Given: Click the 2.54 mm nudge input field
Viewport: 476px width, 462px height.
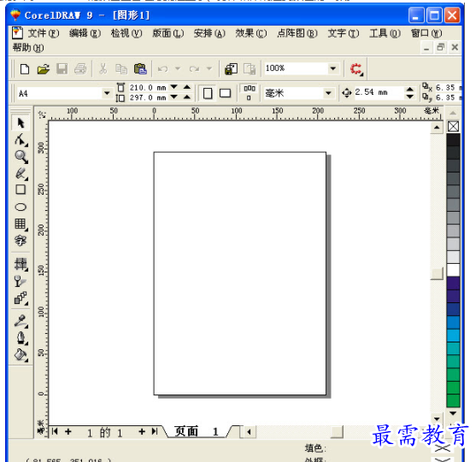Looking at the screenshot, I should pyautogui.click(x=379, y=92).
